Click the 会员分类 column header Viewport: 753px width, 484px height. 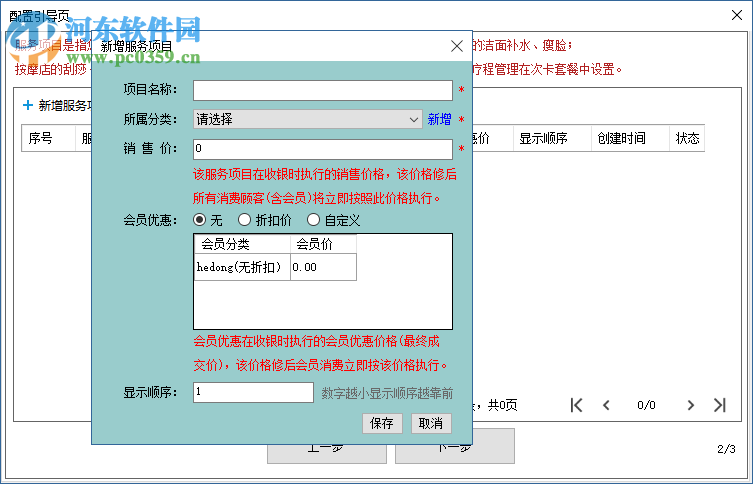(243, 244)
